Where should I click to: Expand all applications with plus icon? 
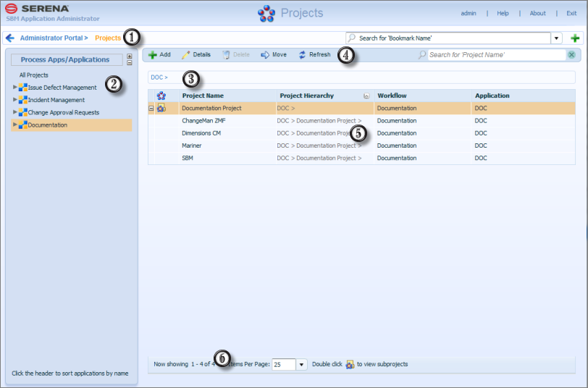coord(130,56)
